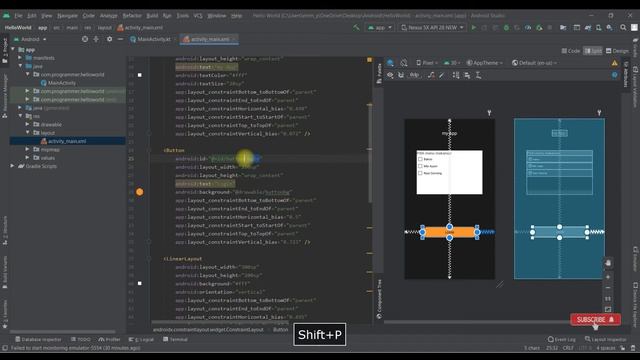The width and height of the screenshot is (640, 360).
Task: Click the Palette side tab
Action: 379,73
